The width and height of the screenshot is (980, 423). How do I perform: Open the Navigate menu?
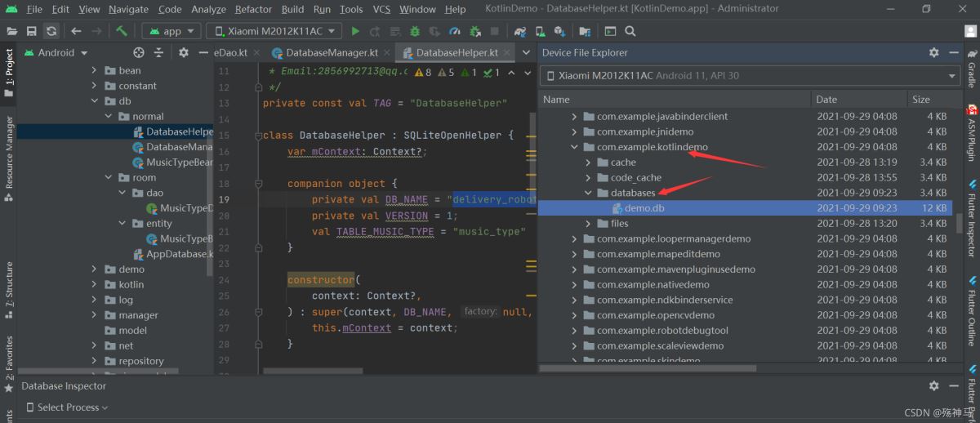point(128,9)
